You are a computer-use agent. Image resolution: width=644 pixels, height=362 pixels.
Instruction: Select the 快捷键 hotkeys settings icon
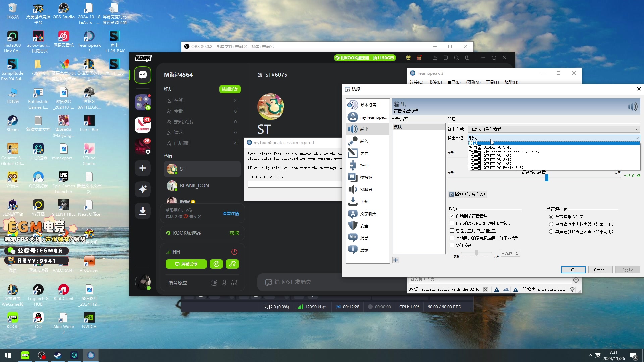353,177
